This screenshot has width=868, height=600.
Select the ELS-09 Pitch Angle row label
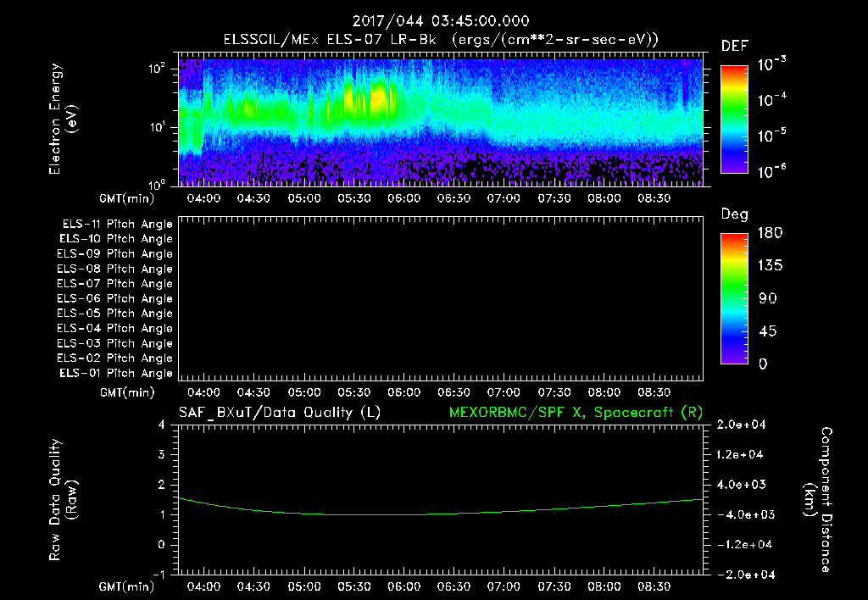114,254
